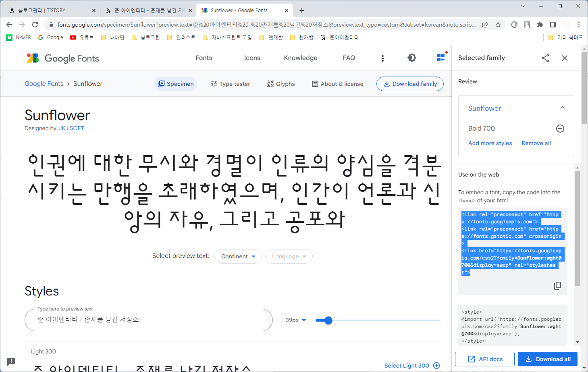Open the Continent dropdown
The image size is (588, 372).
[x=238, y=256]
